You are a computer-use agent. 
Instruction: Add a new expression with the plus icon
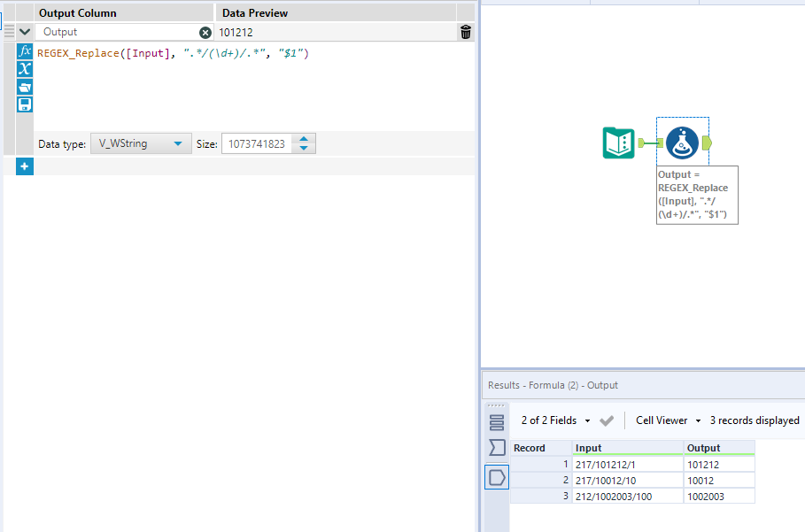pyautogui.click(x=25, y=166)
